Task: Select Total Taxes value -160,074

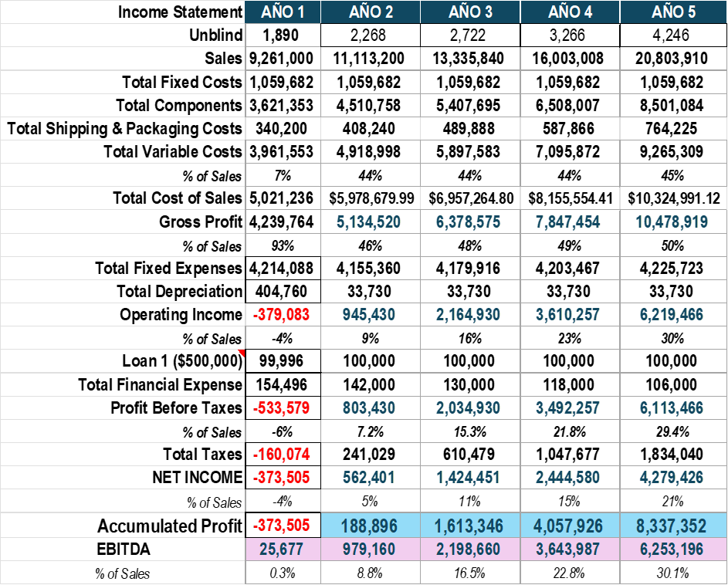Action: [x=281, y=454]
